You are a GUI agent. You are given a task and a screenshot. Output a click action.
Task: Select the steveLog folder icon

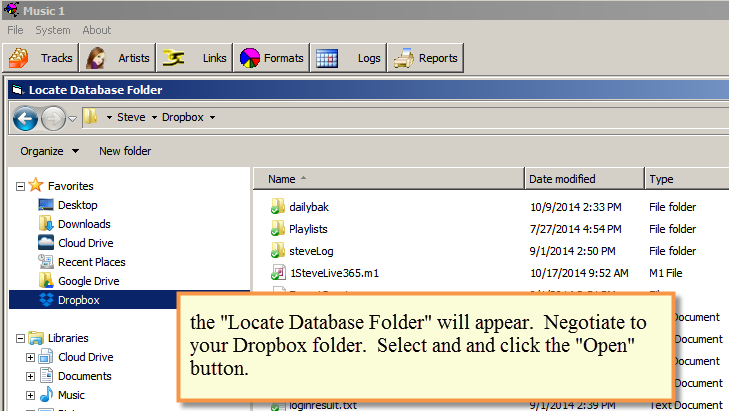(x=278, y=251)
